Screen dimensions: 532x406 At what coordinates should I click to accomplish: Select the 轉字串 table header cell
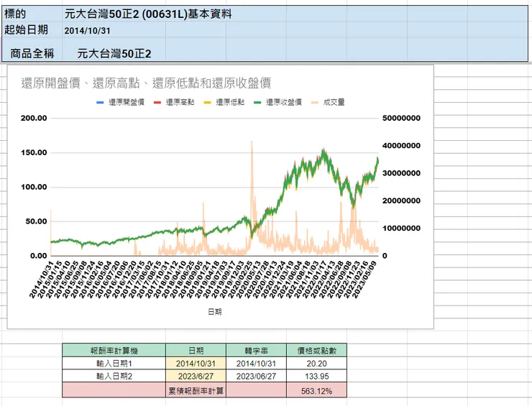(x=256, y=351)
